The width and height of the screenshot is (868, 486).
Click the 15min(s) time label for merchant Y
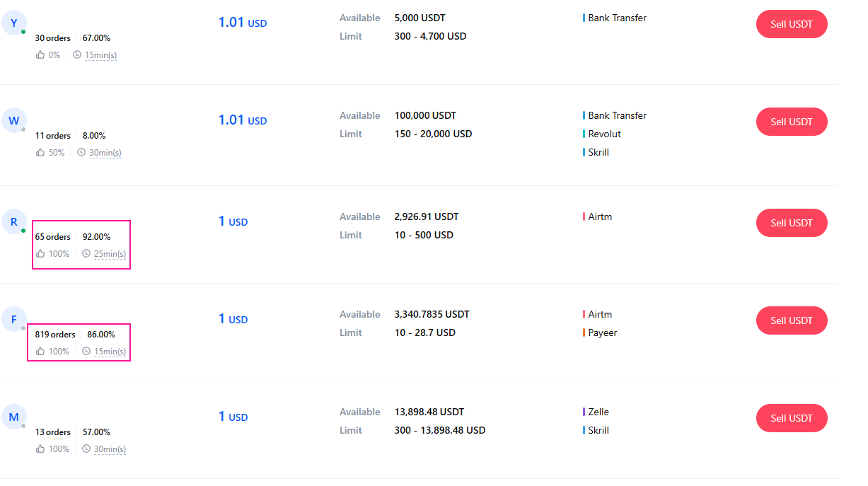pyautogui.click(x=100, y=55)
